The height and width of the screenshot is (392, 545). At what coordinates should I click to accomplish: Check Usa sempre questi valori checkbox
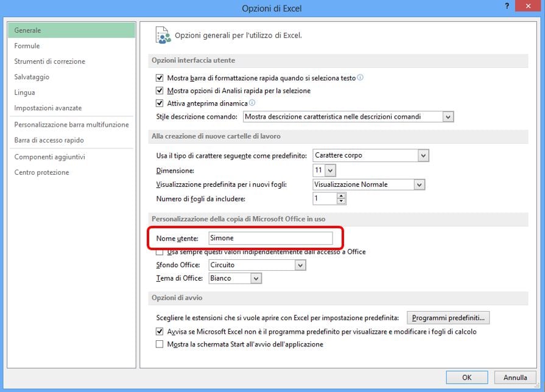160,252
